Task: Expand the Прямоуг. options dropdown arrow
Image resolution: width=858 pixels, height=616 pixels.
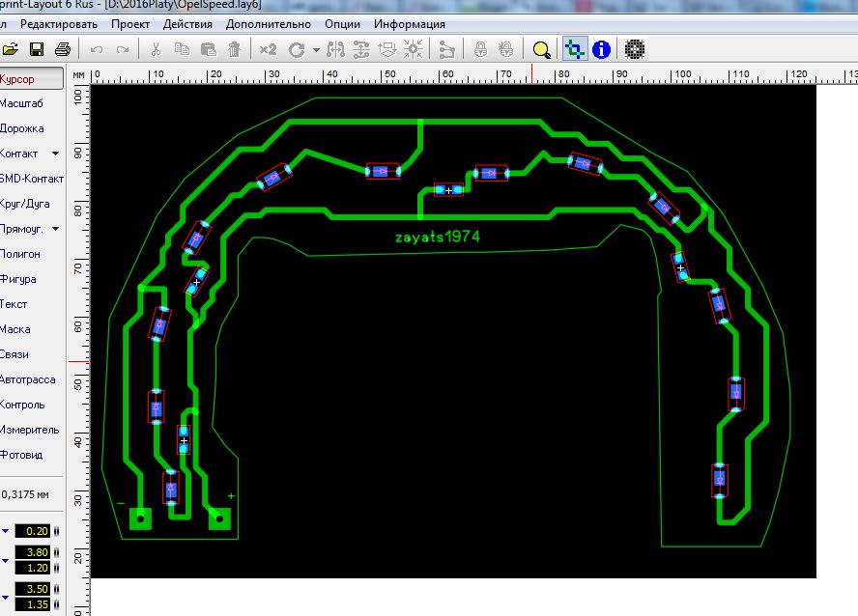Action: pyautogui.click(x=55, y=229)
